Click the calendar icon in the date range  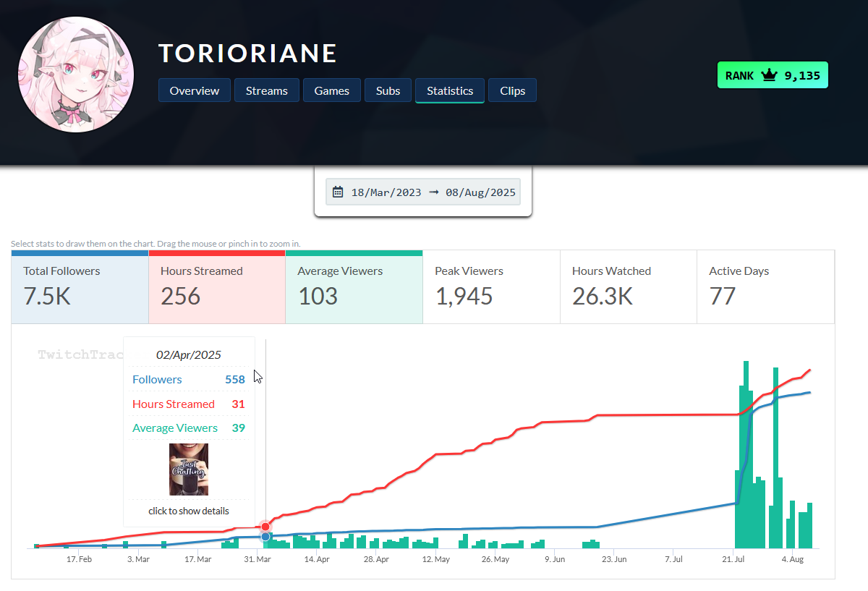[338, 192]
